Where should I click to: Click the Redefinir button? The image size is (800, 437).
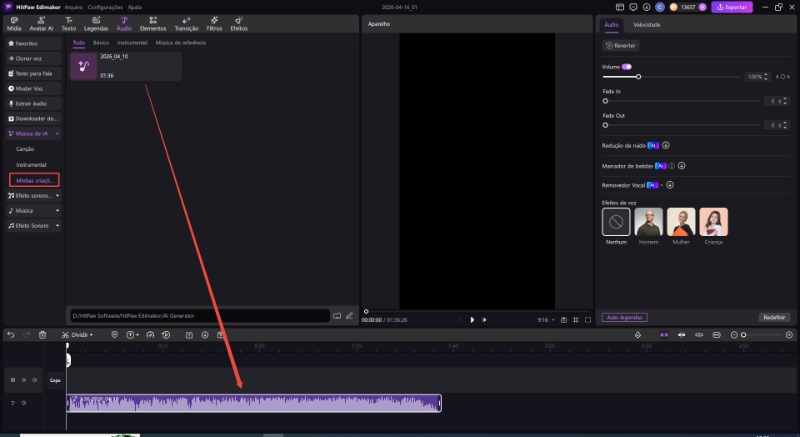[x=774, y=317]
